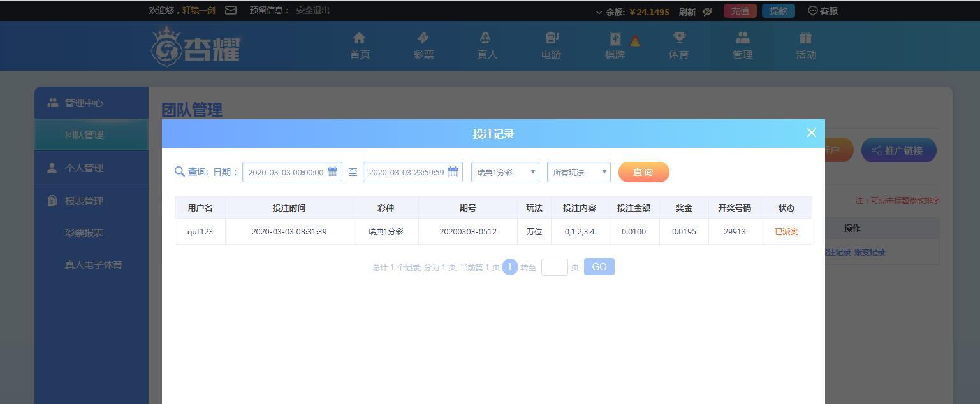Screen dimensions: 980x404
Task: Click the red 充值 recharge button
Action: coord(740,11)
